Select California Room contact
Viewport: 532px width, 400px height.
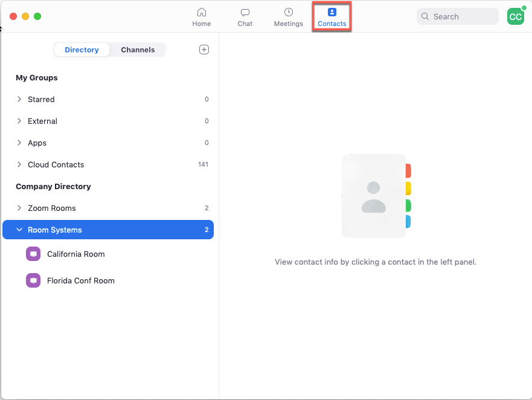coord(108,254)
